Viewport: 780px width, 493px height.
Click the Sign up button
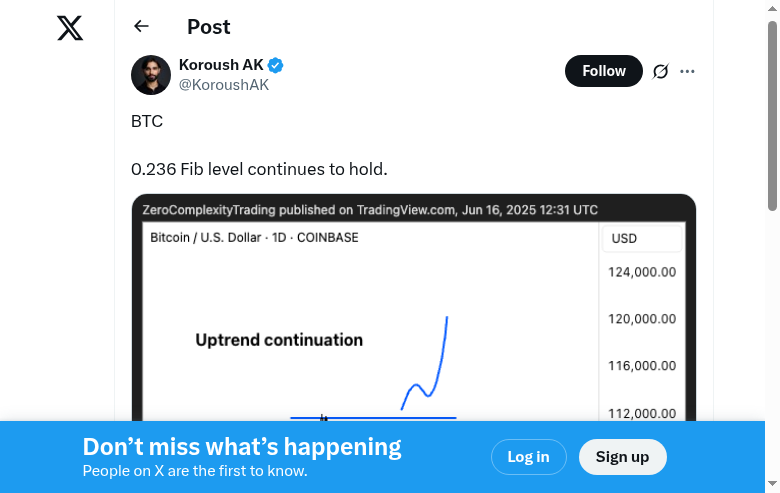(x=622, y=457)
